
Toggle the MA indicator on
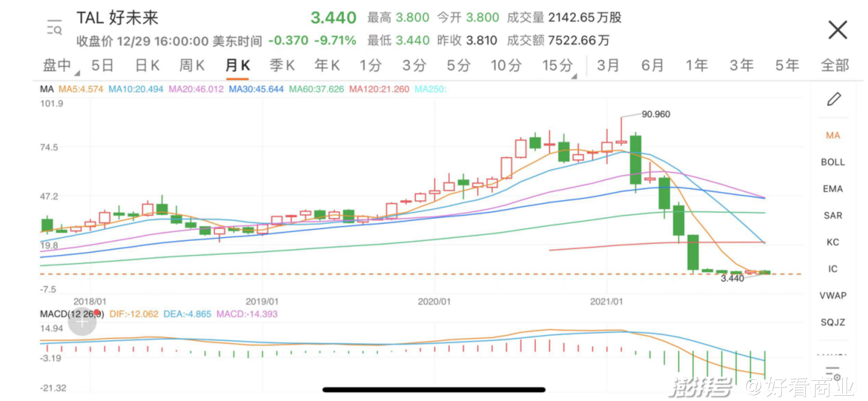[833, 135]
